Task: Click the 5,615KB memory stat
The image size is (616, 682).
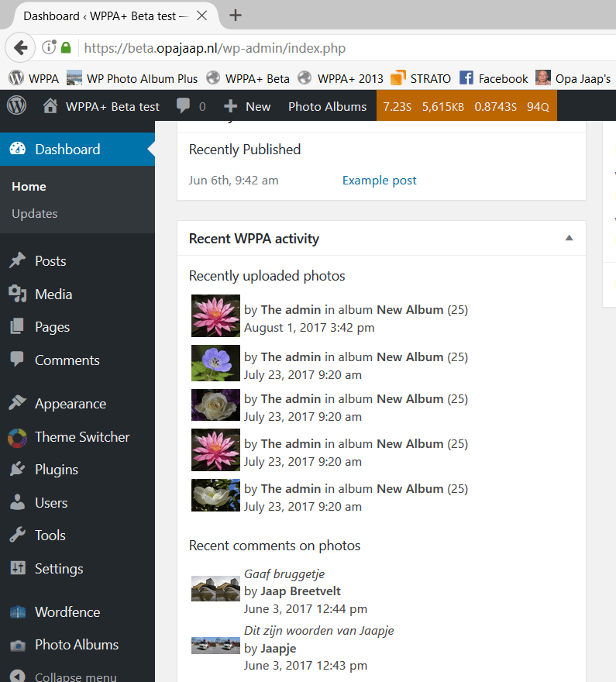Action: point(443,107)
